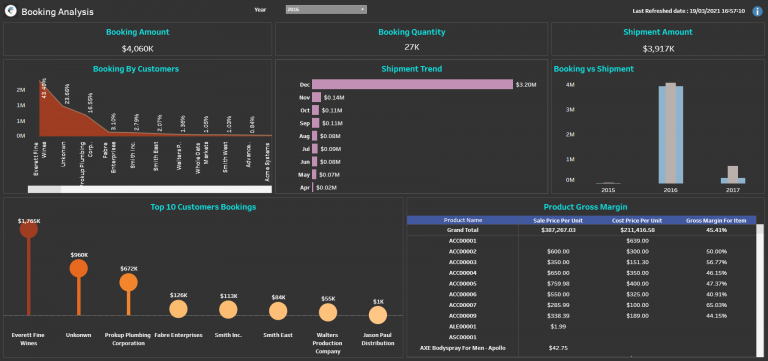Click the Year dropdown arrow
The height and width of the screenshot is (361, 768).
point(362,9)
